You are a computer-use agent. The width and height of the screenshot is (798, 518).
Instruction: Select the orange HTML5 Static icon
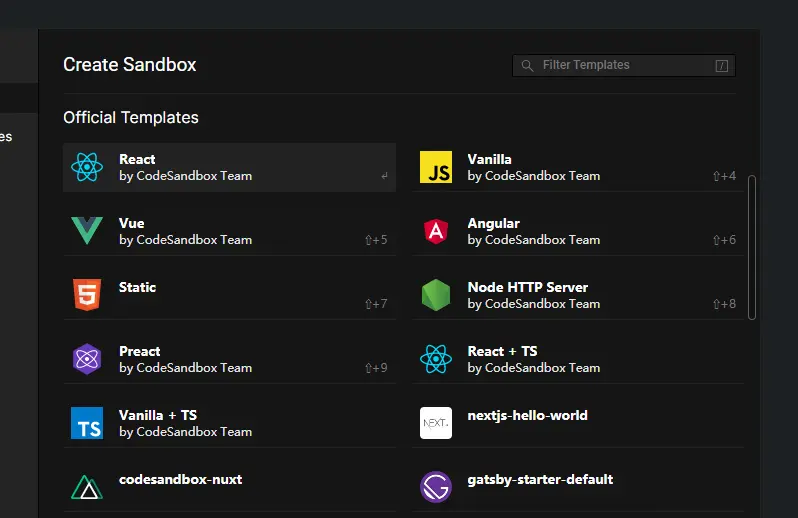[87, 295]
